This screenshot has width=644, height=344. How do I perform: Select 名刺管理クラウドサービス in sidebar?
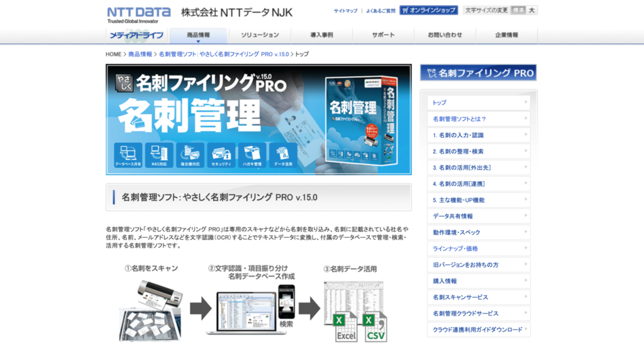coord(479,313)
